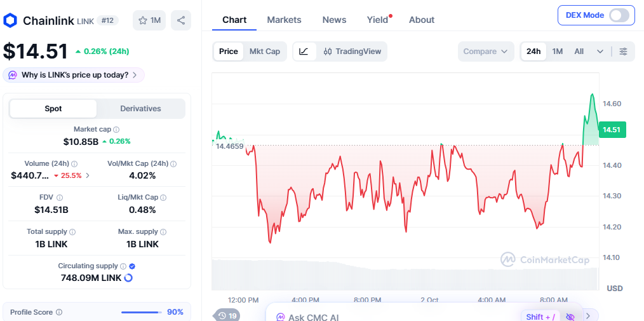Viewport: 644px width, 321px height.
Task: Open Profile Score info icon
Action: point(58,312)
